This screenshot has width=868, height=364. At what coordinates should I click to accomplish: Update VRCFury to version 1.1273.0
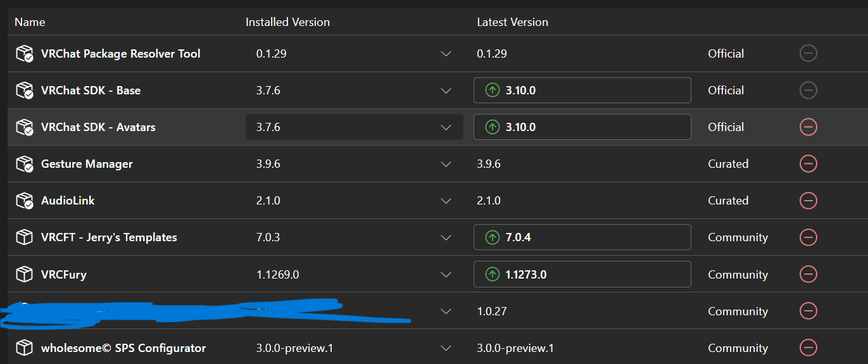coord(581,274)
